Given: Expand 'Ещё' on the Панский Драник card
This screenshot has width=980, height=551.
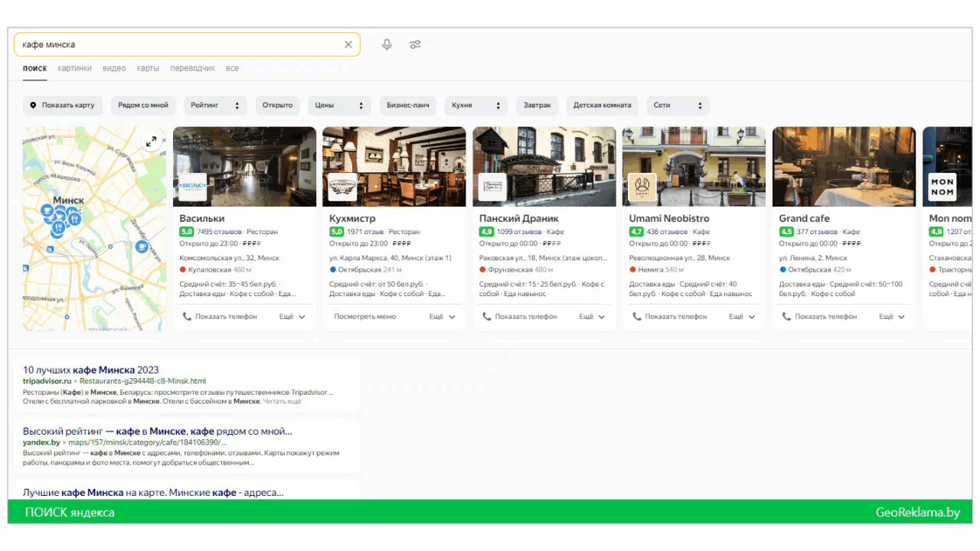Looking at the screenshot, I should click(593, 317).
